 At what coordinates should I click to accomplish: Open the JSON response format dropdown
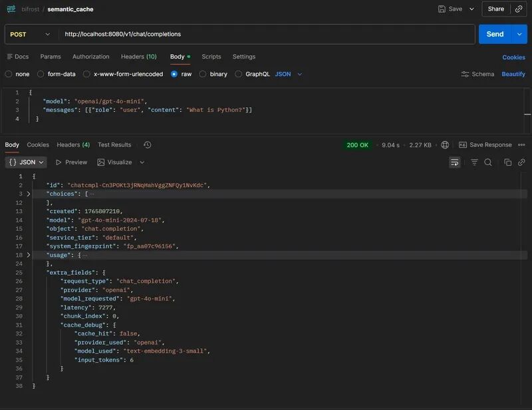pyautogui.click(x=27, y=162)
